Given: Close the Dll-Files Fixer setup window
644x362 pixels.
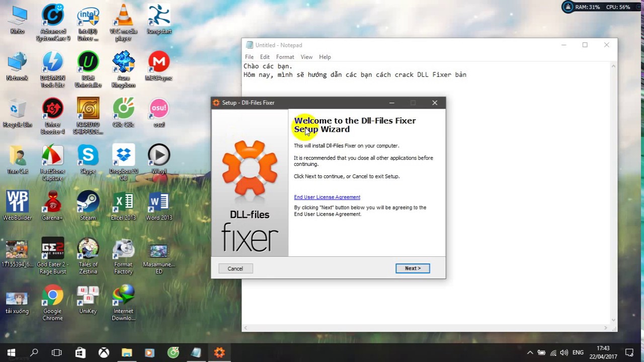Looking at the screenshot, I should [435, 103].
